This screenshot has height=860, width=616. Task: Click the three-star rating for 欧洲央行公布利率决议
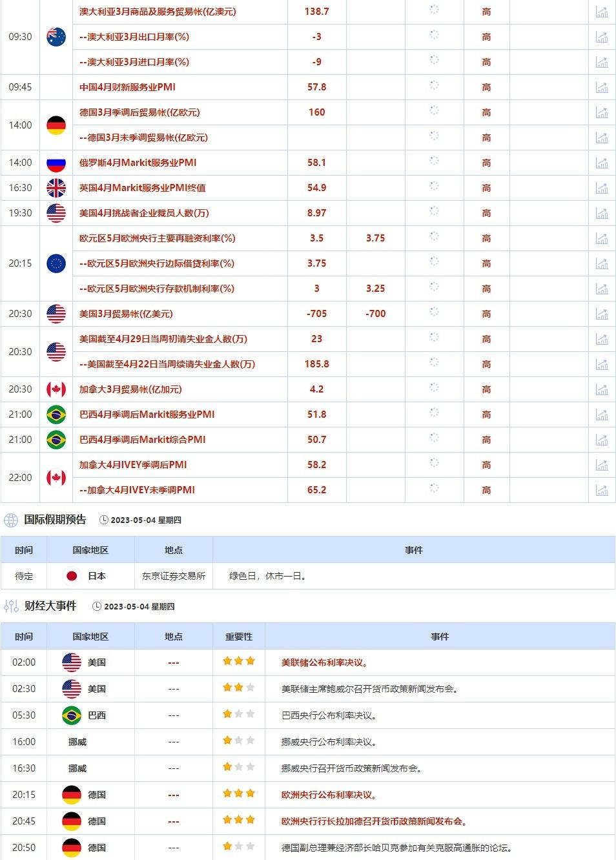[238, 794]
